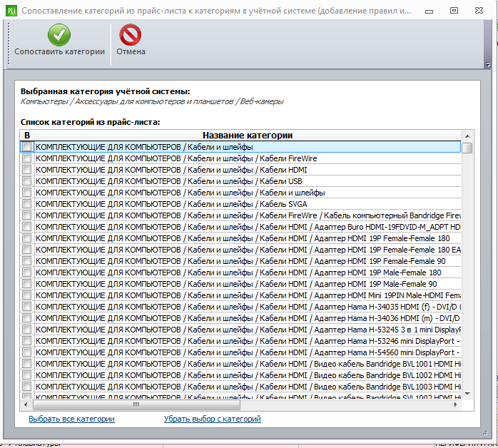Enable checkbox for Кабель SVGA category

[27, 204]
